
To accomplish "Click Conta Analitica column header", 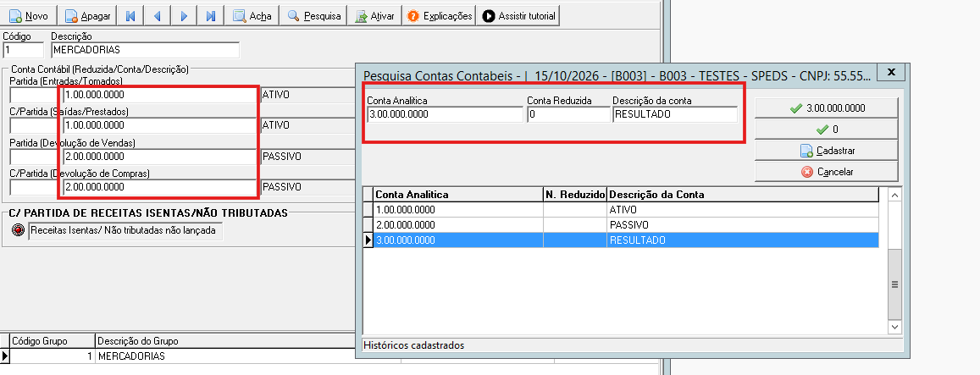I will (x=458, y=195).
